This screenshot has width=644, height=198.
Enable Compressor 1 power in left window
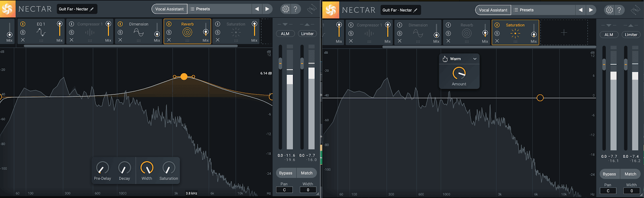(x=72, y=24)
